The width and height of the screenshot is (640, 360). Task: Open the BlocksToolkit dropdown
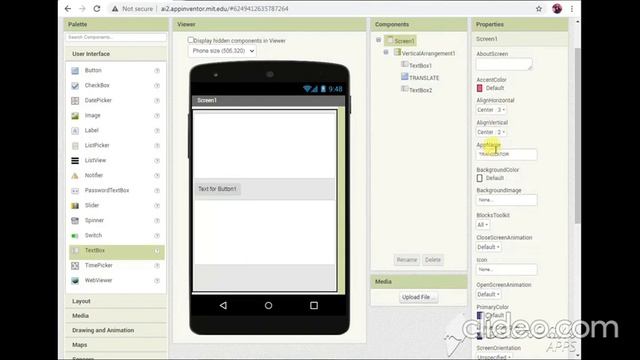coord(482,225)
